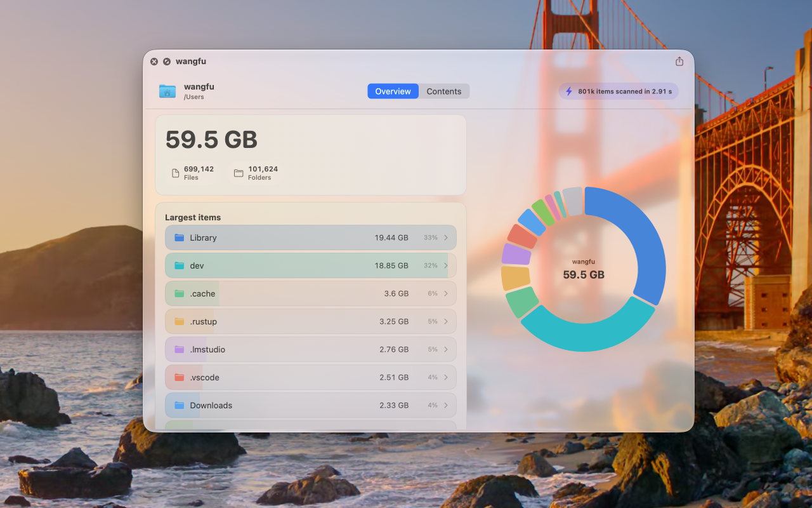
Task: Switch to the Contents tab
Action: 444,91
